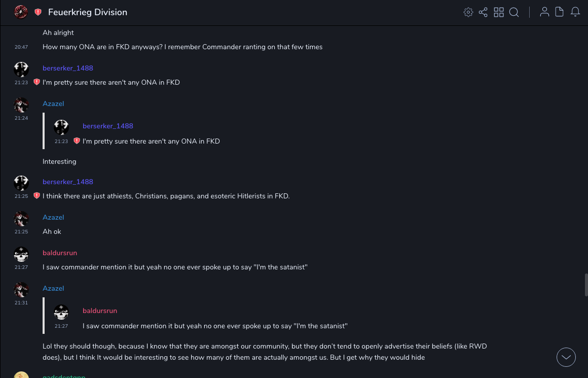The height and width of the screenshot is (378, 588).
Task: Open the message search icon
Action: click(x=514, y=12)
